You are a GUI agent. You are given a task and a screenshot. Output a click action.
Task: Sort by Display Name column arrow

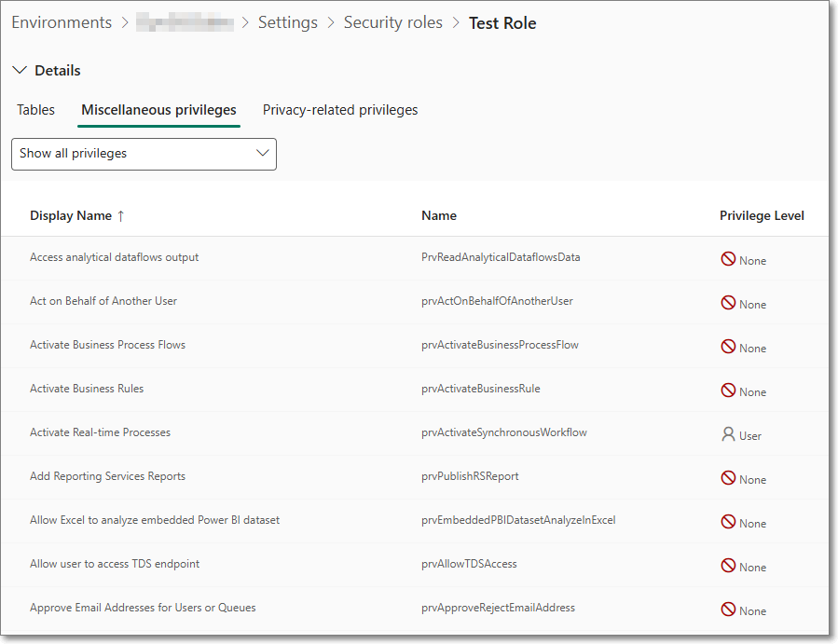coord(120,216)
